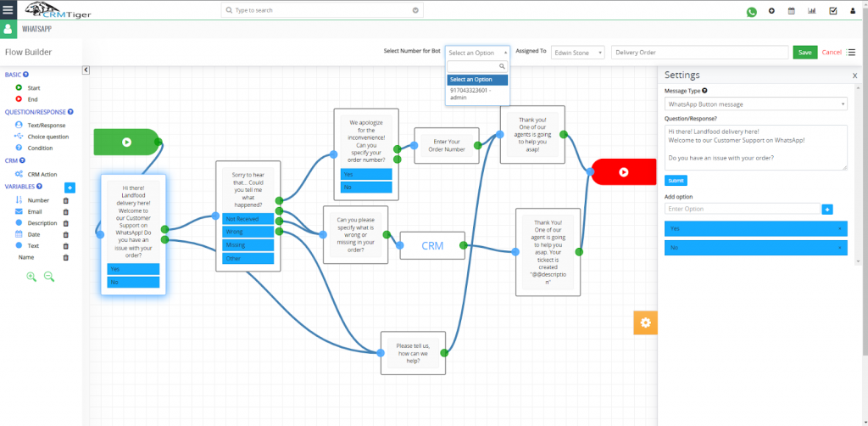868x426 pixels.
Task: Save the flow
Action: tap(805, 53)
